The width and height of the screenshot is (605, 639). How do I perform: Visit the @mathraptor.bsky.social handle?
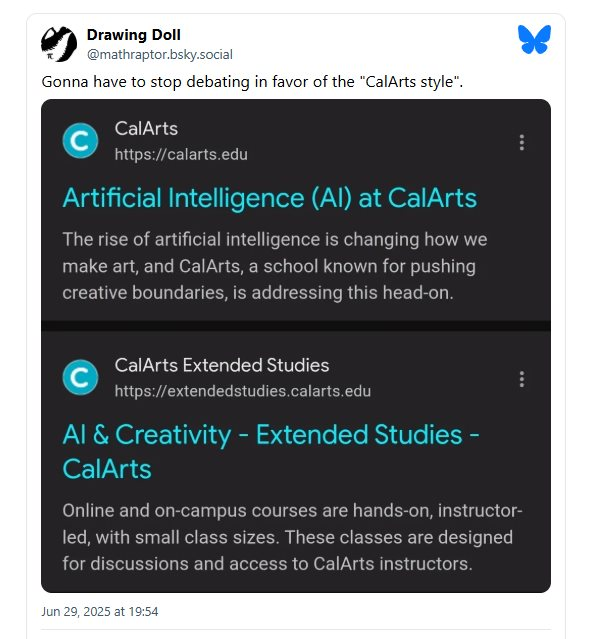coord(159,54)
